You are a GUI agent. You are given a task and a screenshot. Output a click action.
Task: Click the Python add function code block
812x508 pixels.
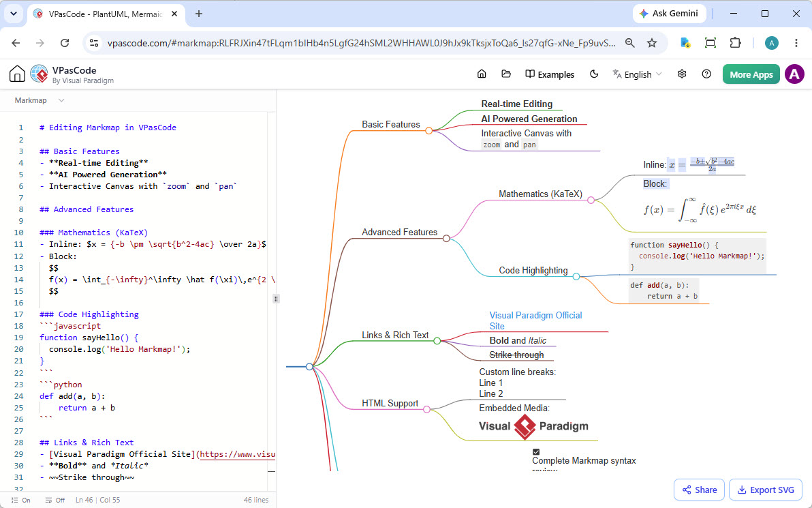664,290
